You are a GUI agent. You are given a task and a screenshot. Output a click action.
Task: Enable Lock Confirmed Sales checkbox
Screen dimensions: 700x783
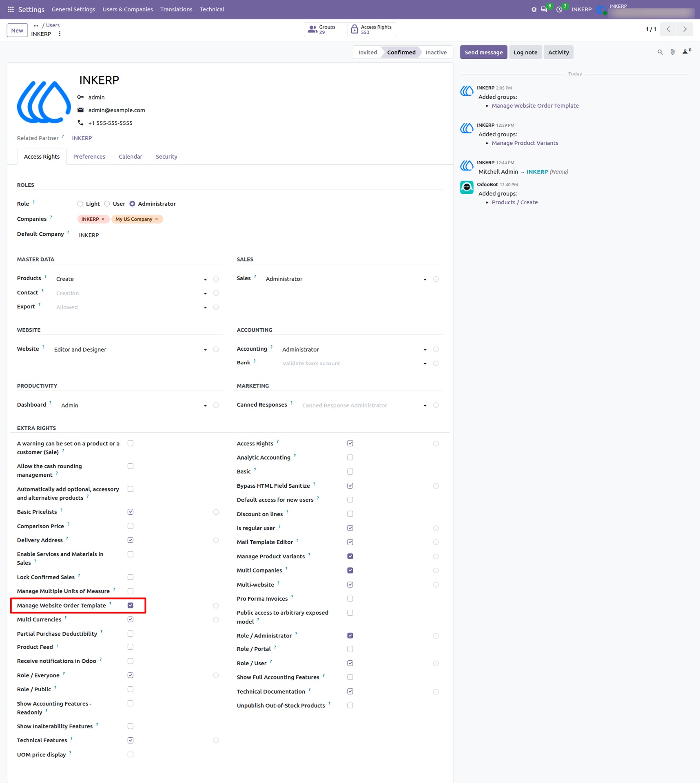131,577
